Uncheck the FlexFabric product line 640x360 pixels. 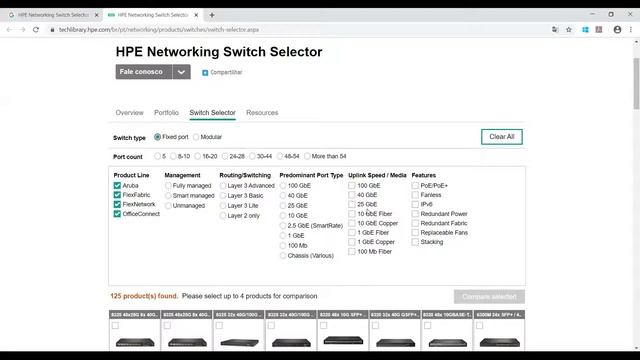117,195
